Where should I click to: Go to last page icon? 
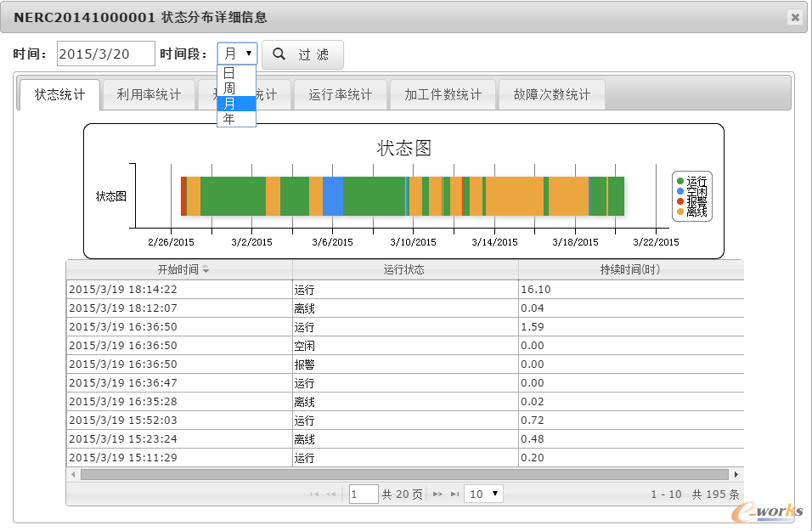pos(454,494)
